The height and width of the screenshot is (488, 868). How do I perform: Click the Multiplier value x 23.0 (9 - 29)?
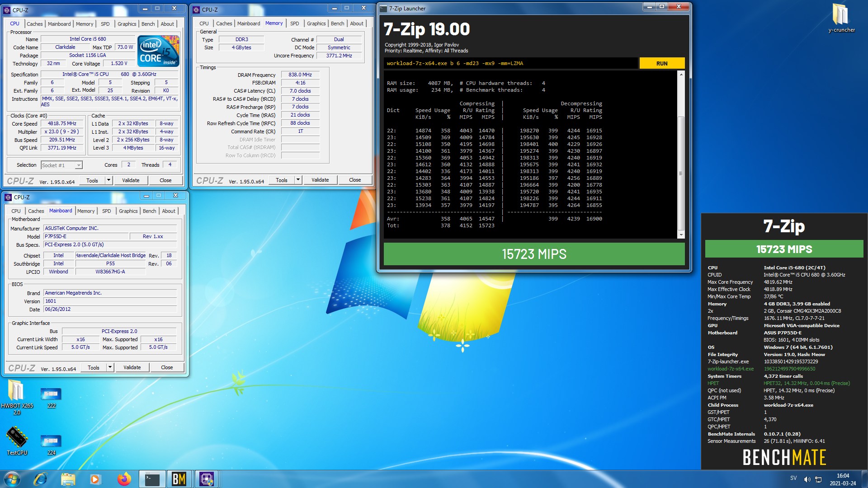coord(62,131)
